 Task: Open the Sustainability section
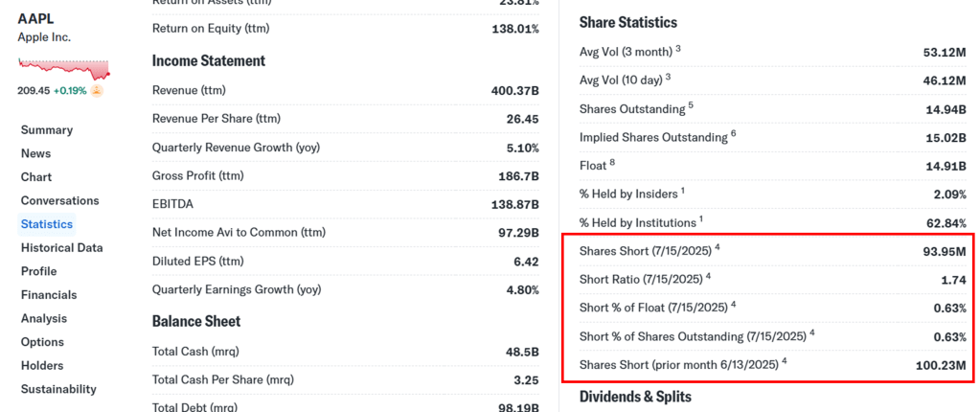(58, 389)
